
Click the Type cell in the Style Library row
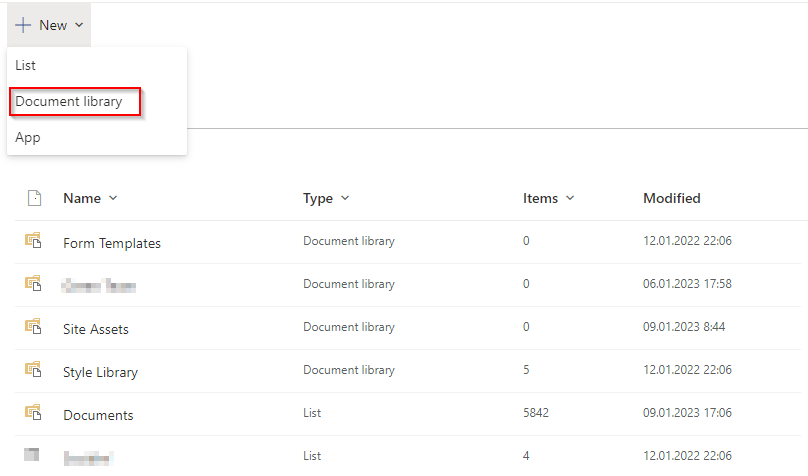(349, 370)
